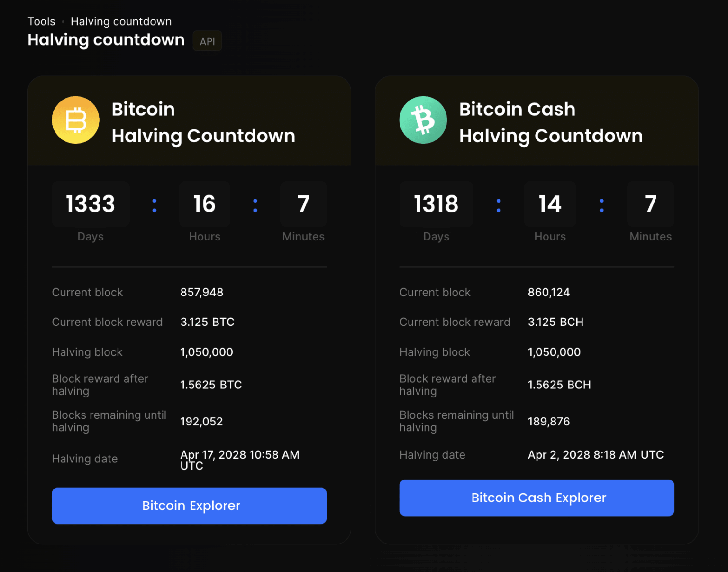This screenshot has height=572, width=728.
Task: Select the Bitcoin Cash days counter showing 1318
Action: [x=436, y=204]
